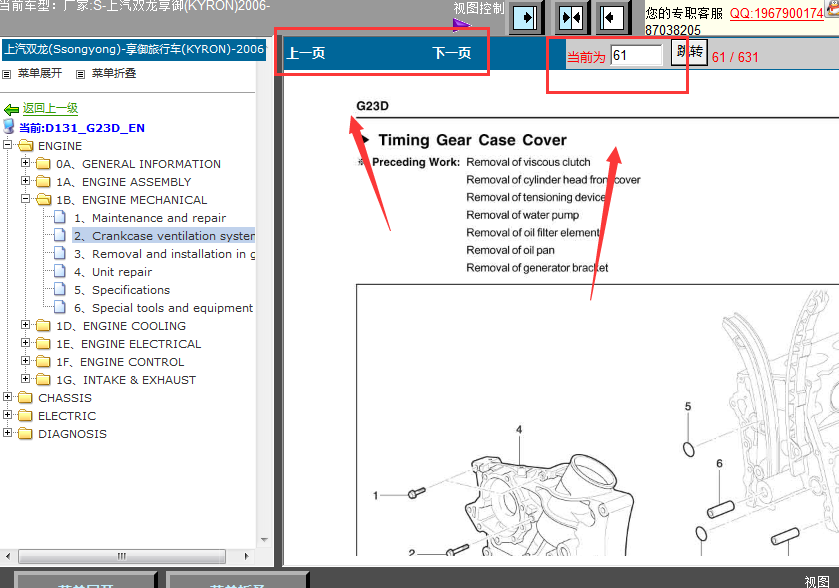
Task: Expand the 1D ENGINE COOLING node
Action: [25, 324]
